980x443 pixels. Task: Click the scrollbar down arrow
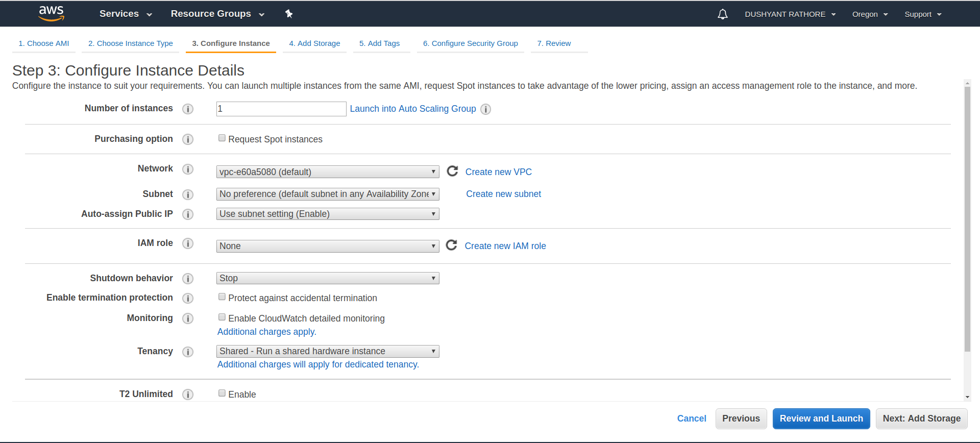[967, 397]
